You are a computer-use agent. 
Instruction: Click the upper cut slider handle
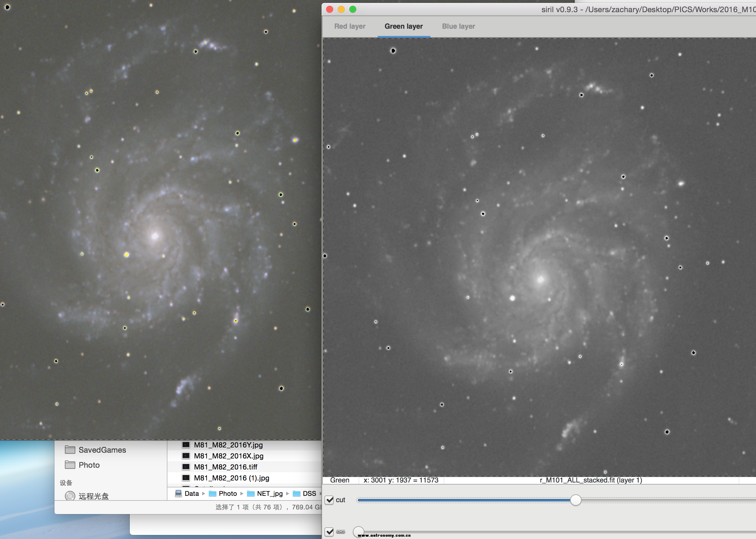point(576,500)
